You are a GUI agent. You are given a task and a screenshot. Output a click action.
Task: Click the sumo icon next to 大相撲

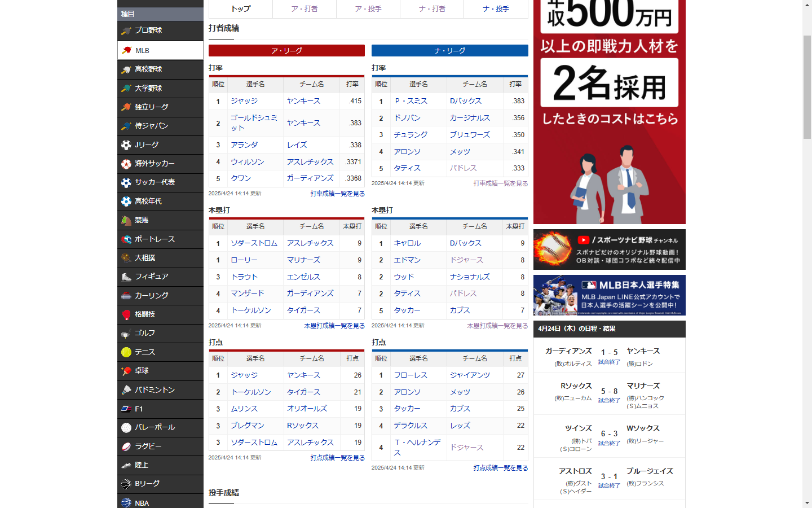tap(126, 258)
